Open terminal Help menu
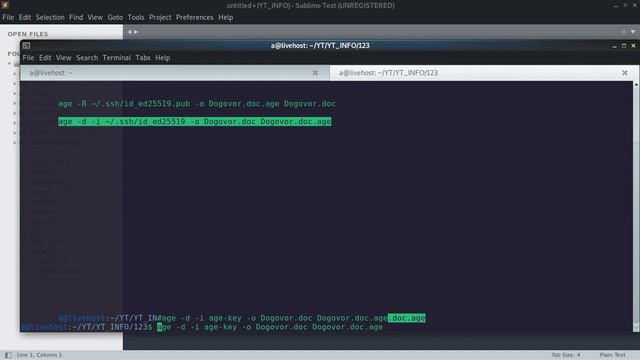This screenshot has height=360, width=640. 162,58
